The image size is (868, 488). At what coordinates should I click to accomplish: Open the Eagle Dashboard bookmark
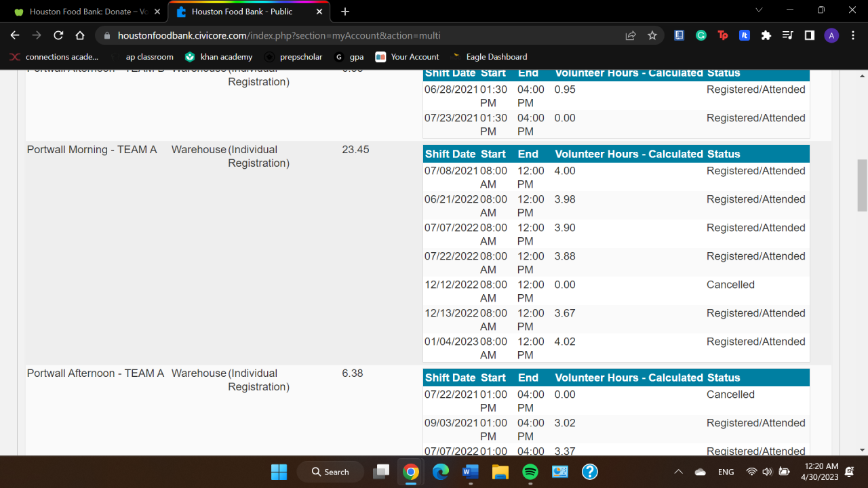489,57
